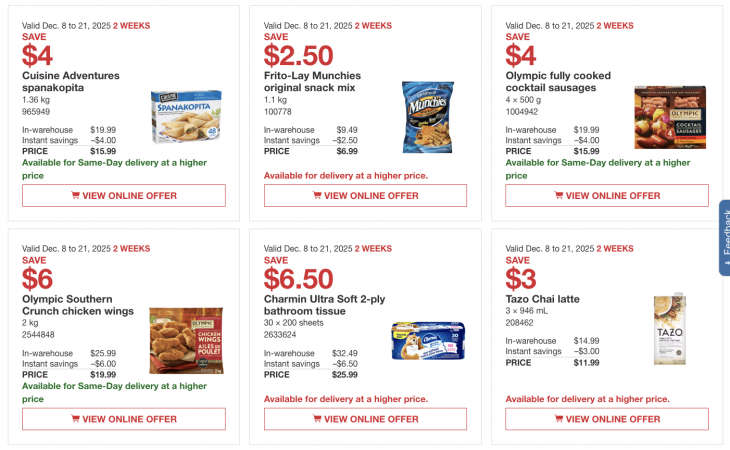View online offer for Charmin bathroom tissue
The image size is (730, 450).
[365, 419]
